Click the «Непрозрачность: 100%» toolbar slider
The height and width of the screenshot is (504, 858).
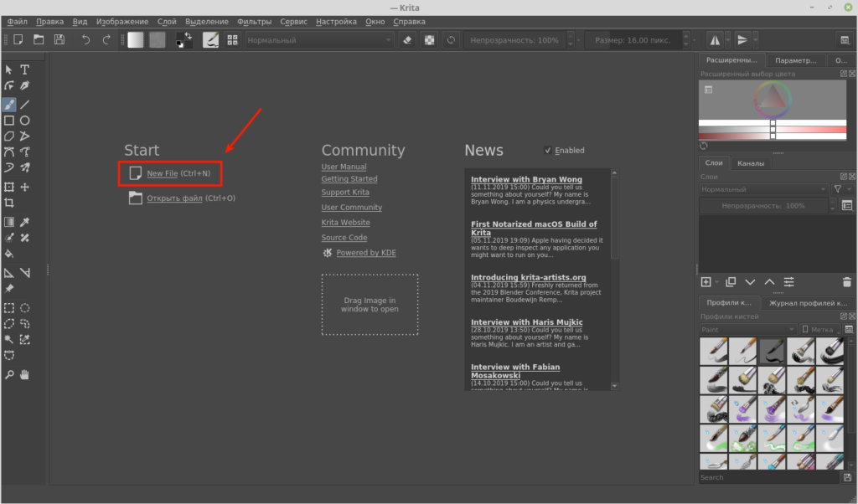514,39
